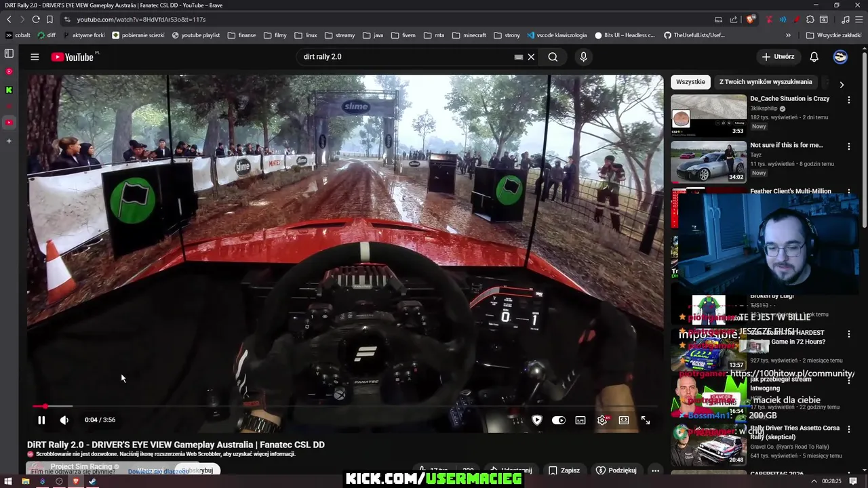Add a sidebar item with plus icon
The image size is (868, 488).
tap(9, 141)
